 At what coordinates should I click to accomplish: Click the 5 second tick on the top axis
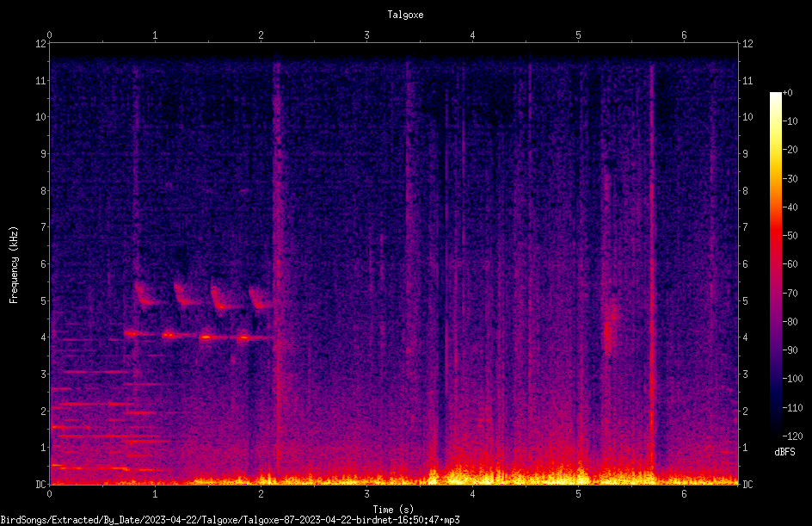[578, 35]
